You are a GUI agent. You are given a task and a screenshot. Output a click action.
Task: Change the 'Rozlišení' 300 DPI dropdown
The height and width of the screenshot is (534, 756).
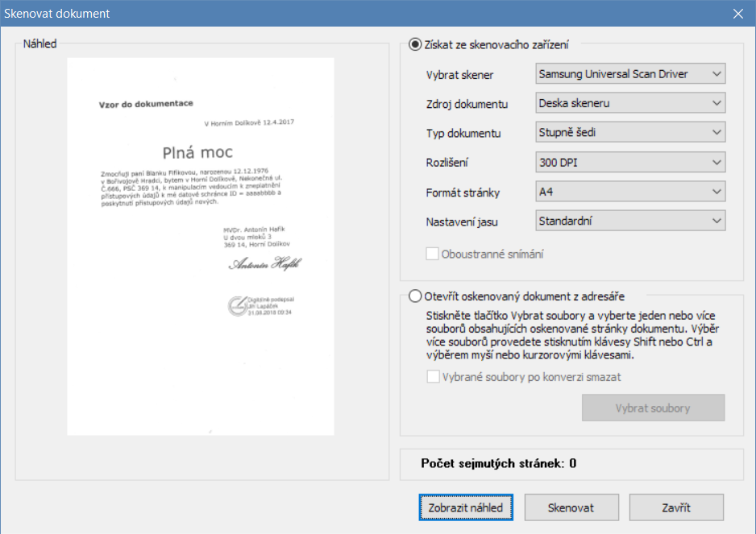[x=630, y=162]
